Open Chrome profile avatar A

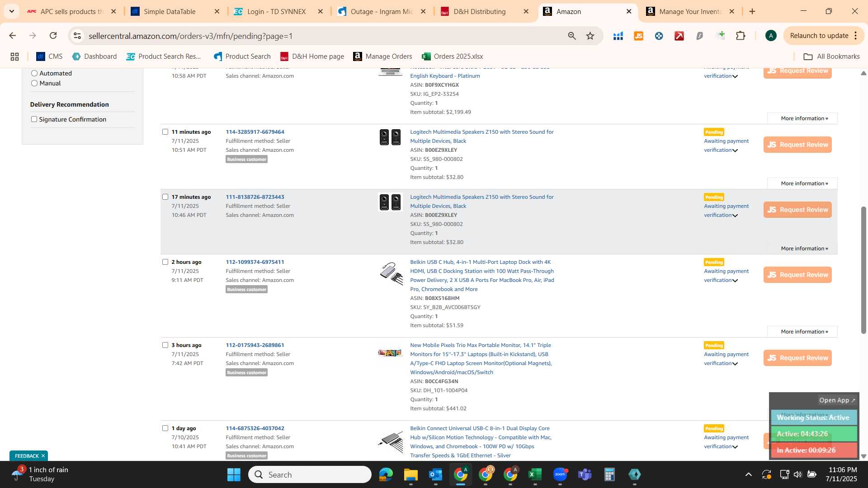pyautogui.click(x=771, y=36)
